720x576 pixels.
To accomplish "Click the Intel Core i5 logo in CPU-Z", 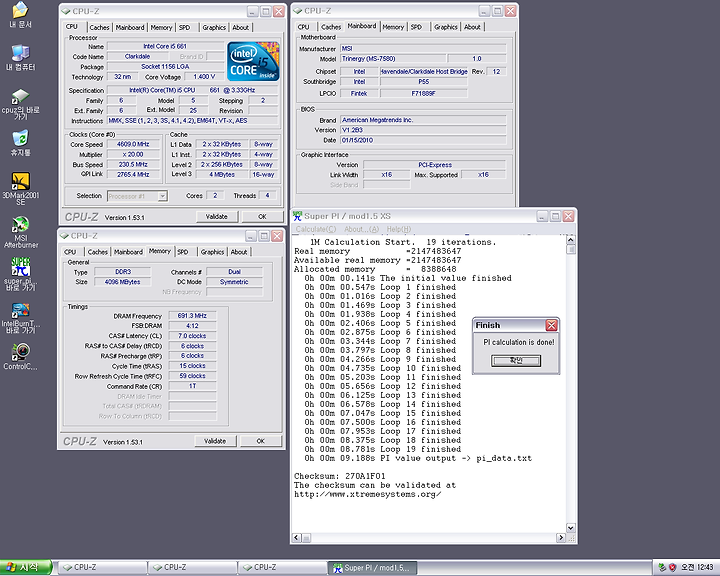I will point(253,62).
